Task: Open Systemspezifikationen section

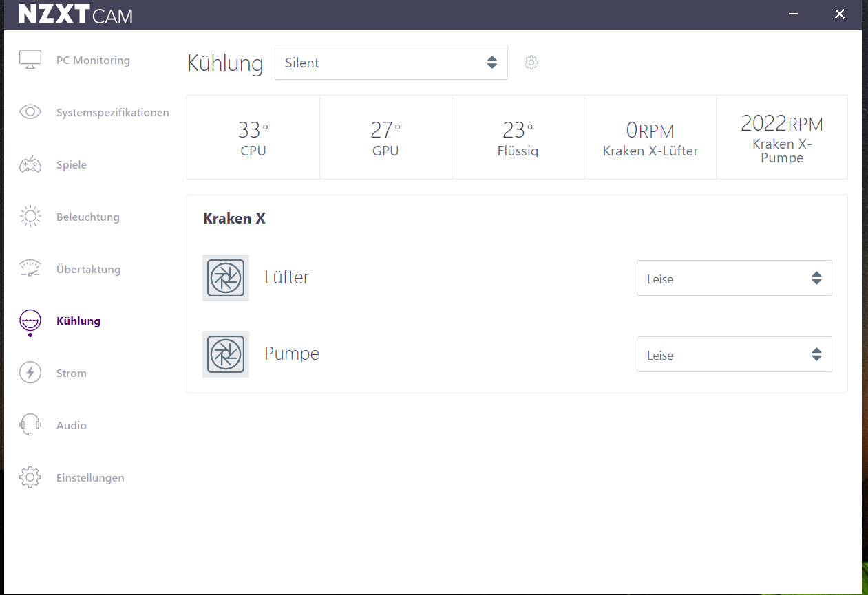Action: click(x=113, y=112)
